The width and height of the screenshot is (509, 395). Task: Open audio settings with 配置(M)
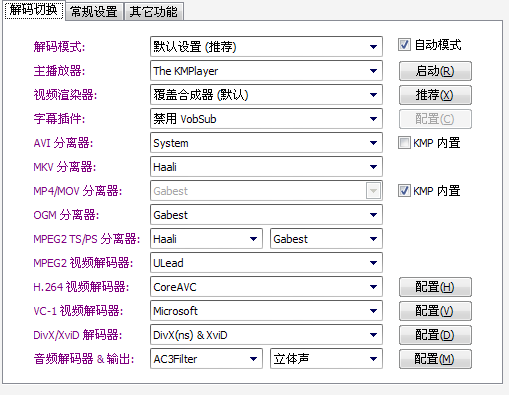435,359
